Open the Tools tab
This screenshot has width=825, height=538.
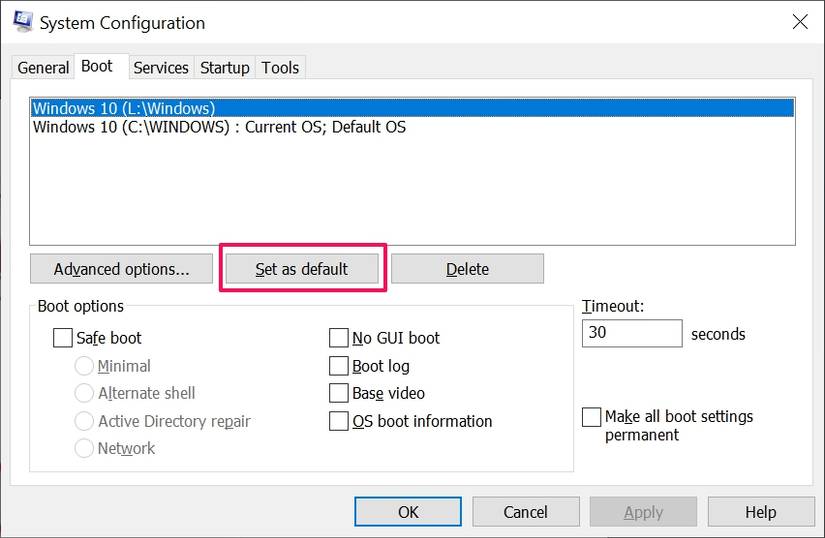coord(280,68)
